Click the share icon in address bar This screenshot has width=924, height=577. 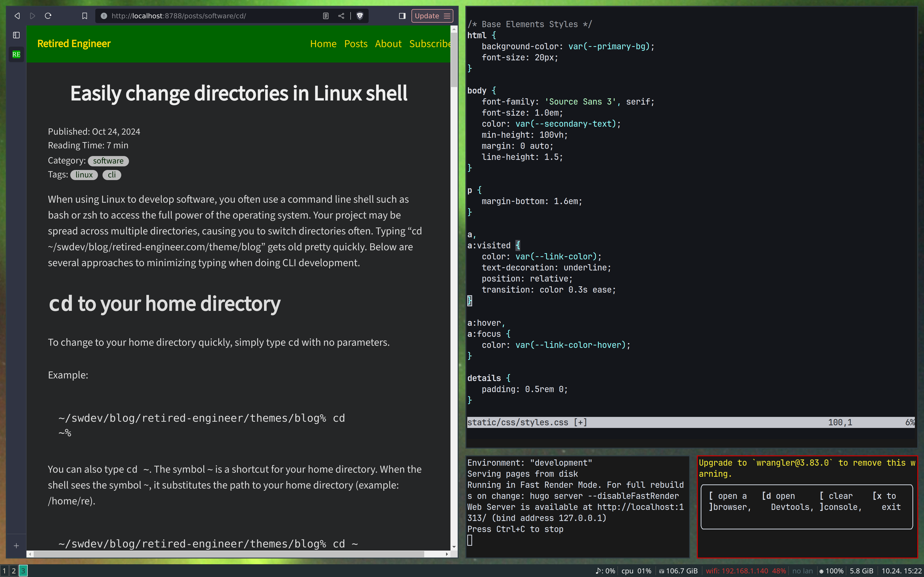pos(341,16)
